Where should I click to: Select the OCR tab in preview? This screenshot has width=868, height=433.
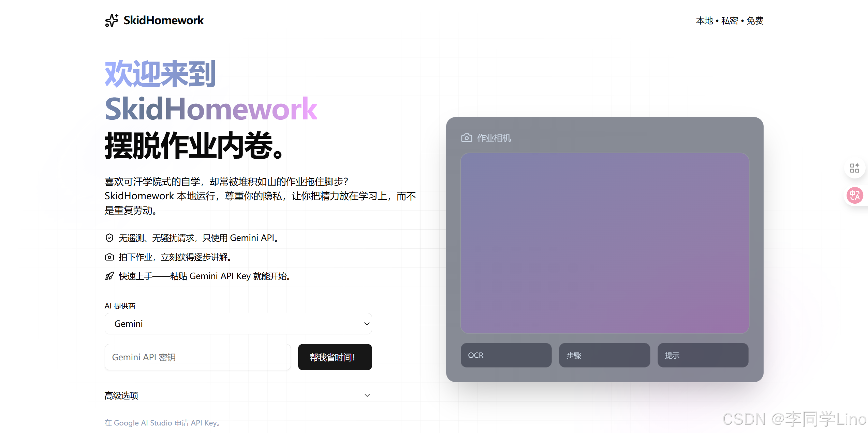click(x=506, y=355)
